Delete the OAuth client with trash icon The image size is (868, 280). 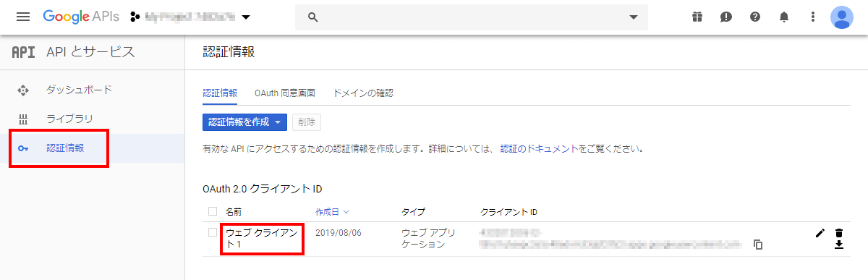click(839, 232)
